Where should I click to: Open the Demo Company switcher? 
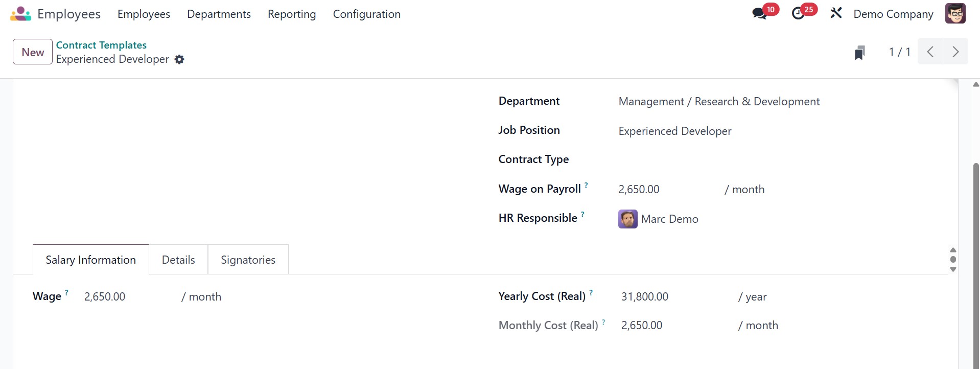click(893, 14)
